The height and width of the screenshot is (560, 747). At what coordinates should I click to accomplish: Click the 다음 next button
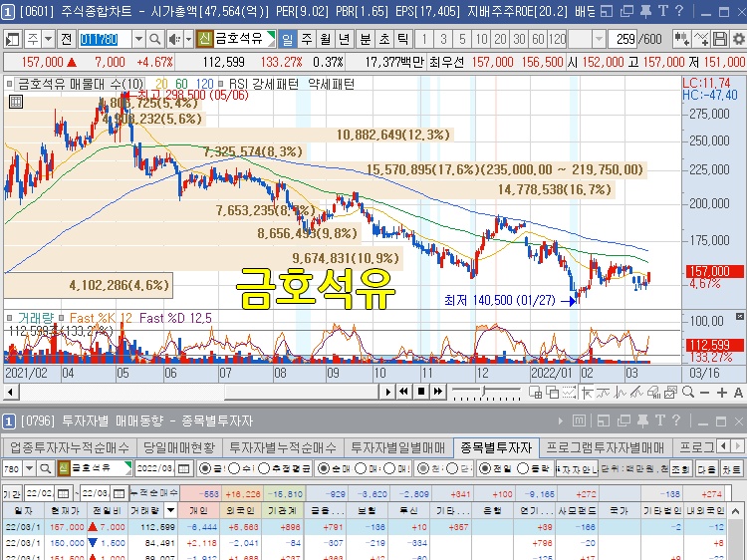(x=706, y=469)
